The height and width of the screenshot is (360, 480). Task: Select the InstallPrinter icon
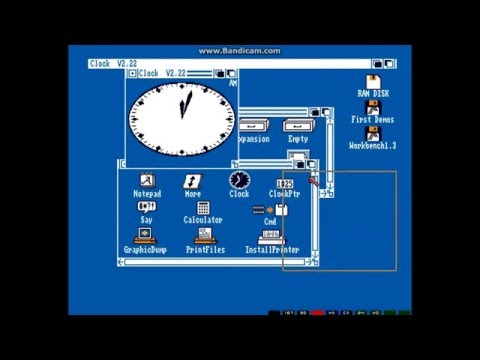click(x=272, y=242)
